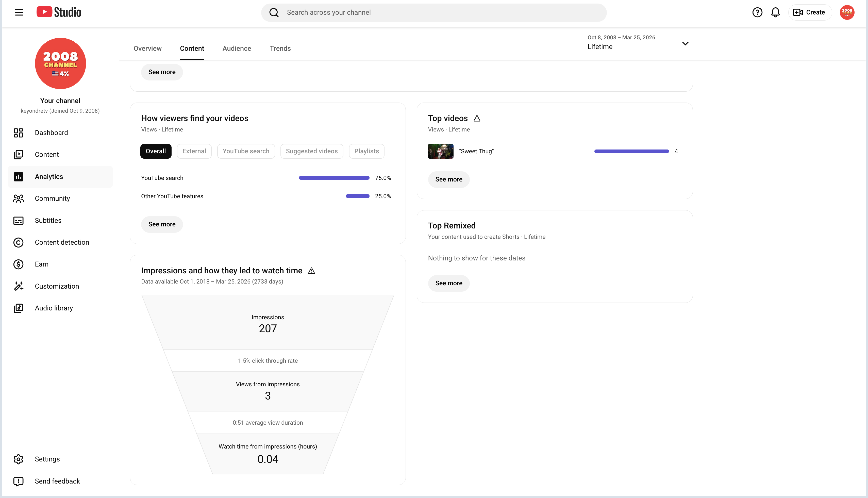Screen dimensions: 868x498
Task: Click the keyondretv channel name text
Action: 60,111
